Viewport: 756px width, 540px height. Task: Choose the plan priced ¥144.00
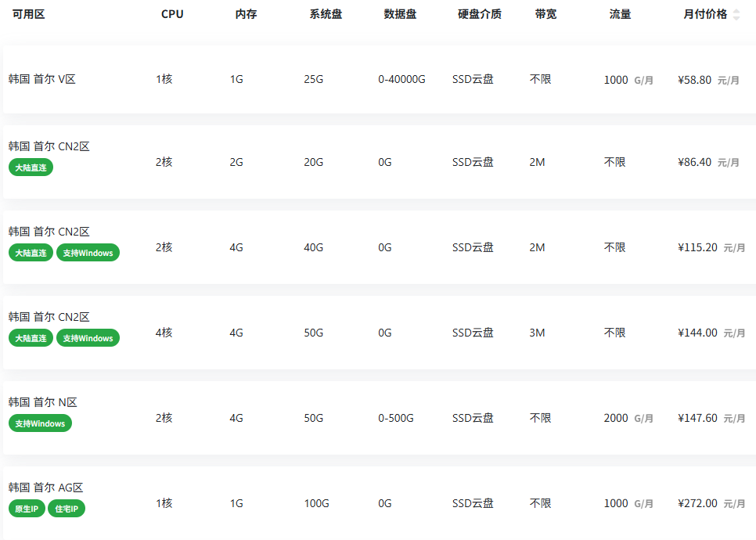tap(697, 333)
